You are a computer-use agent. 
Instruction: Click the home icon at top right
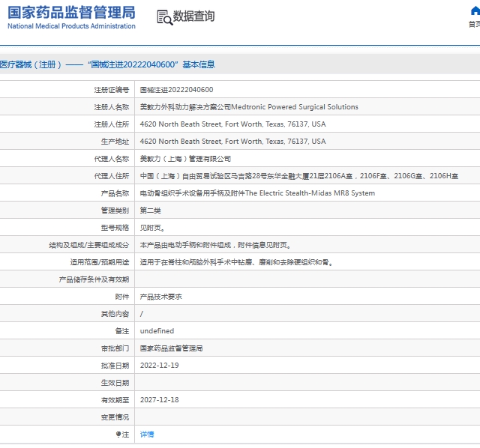coord(475,11)
